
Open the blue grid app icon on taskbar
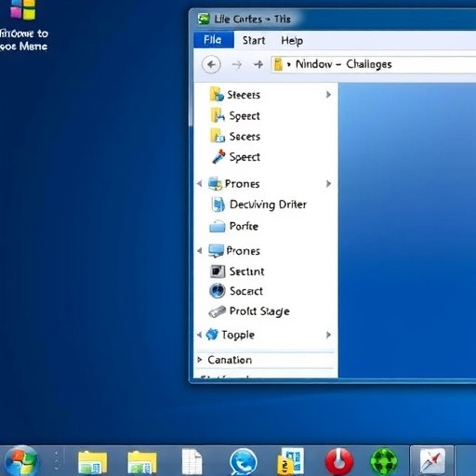[290, 462]
